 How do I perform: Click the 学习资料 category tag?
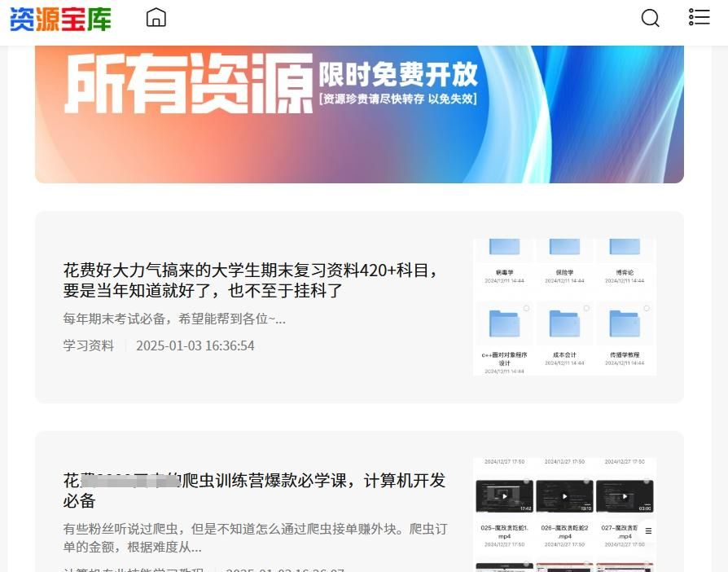tap(89, 345)
